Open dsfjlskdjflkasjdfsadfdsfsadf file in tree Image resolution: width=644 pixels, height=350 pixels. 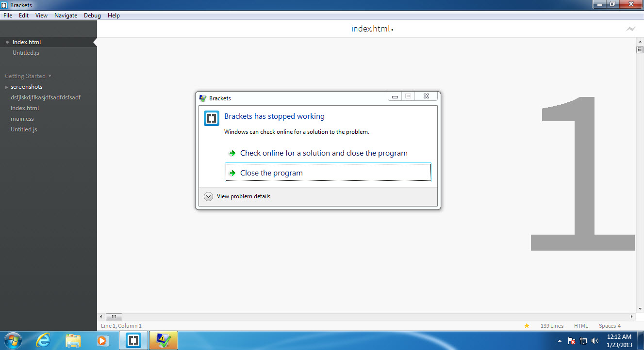tap(46, 97)
